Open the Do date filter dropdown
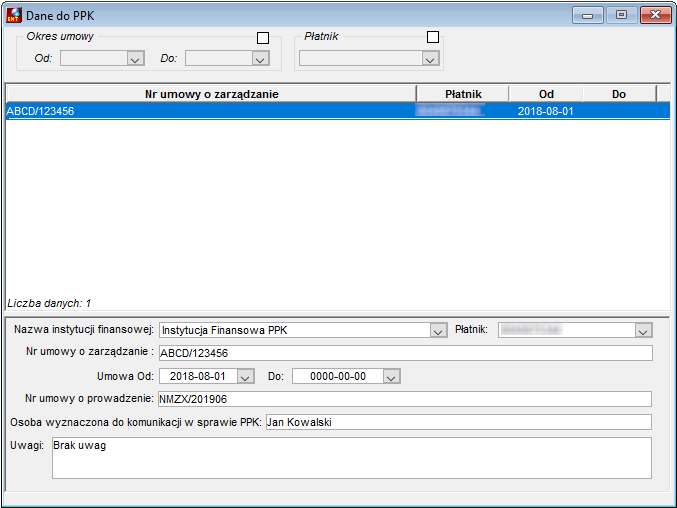 pyautogui.click(x=260, y=59)
